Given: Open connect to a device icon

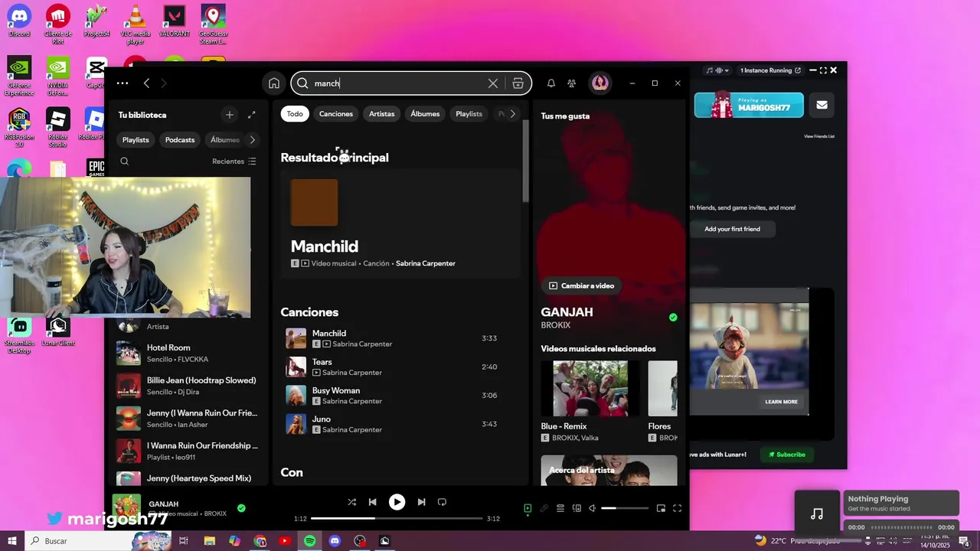Looking at the screenshot, I should point(577,507).
